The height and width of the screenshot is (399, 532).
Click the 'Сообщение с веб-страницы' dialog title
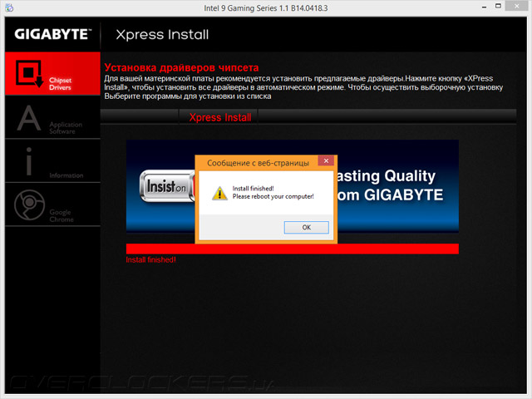coord(258,163)
